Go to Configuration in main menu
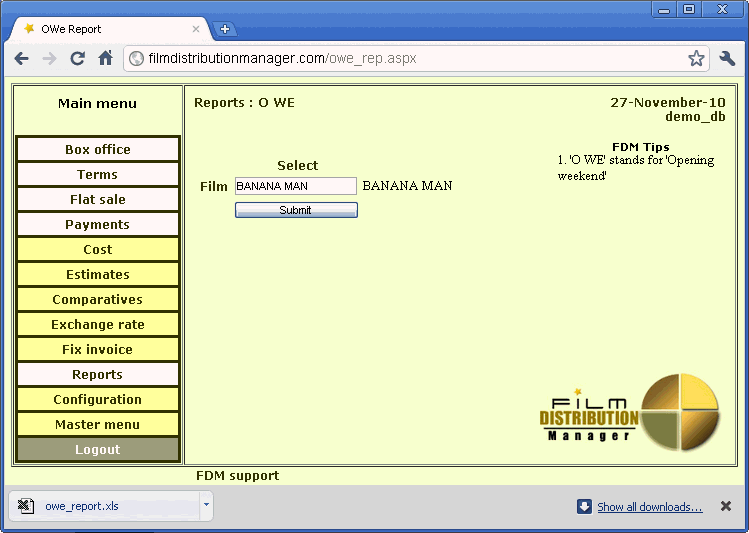The image size is (749, 533). click(x=98, y=399)
